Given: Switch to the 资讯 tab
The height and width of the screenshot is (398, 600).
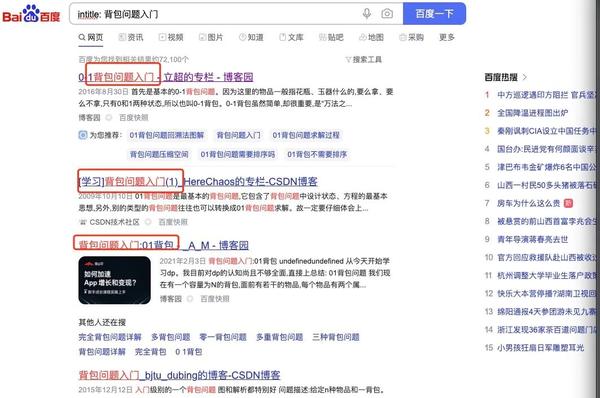Looking at the screenshot, I should tap(131, 37).
